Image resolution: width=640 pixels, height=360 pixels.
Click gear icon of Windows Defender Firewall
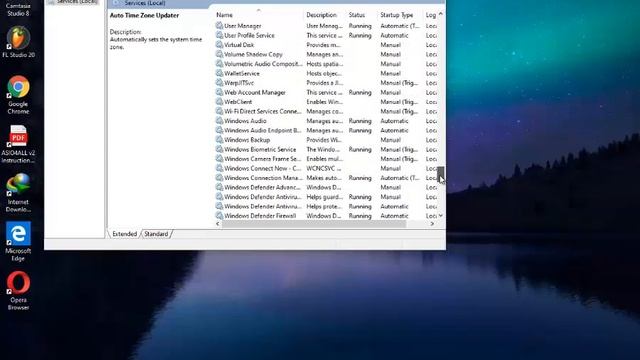(x=219, y=216)
